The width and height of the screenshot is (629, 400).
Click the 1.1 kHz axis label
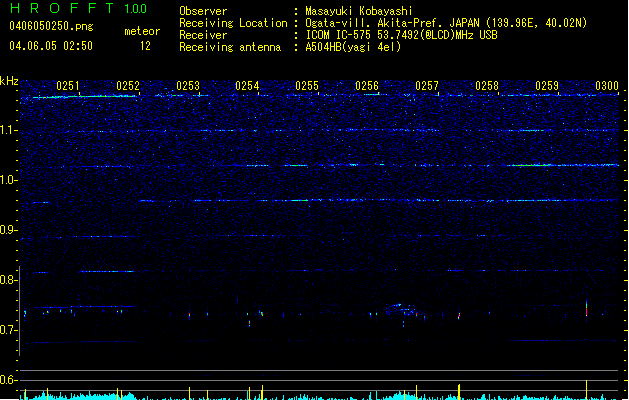(x=9, y=130)
